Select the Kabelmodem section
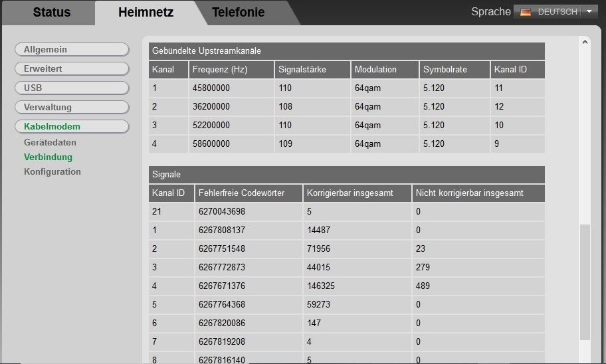Image resolution: width=606 pixels, height=364 pixels. tap(72, 127)
